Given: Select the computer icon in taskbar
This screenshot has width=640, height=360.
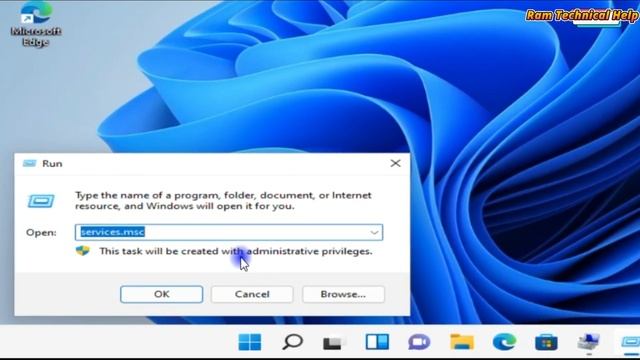Looking at the screenshot, I should (589, 342).
